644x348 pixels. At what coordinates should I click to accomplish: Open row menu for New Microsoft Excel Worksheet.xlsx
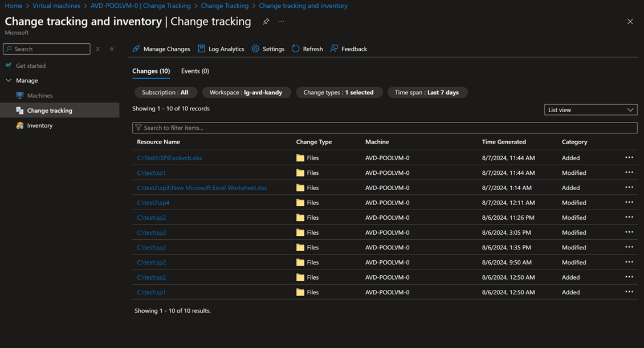[x=629, y=187]
